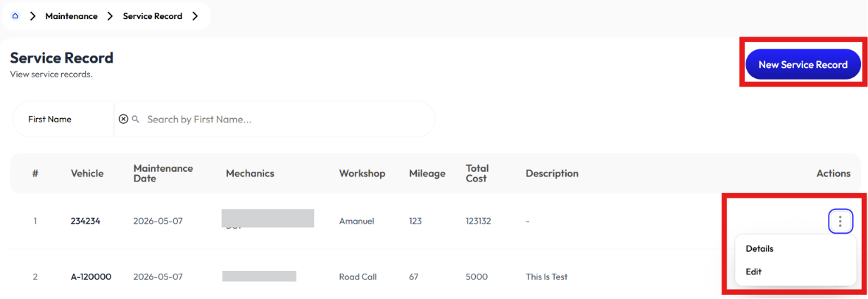
Task: Go to Maintenance in the breadcrumb
Action: pyautogui.click(x=72, y=15)
